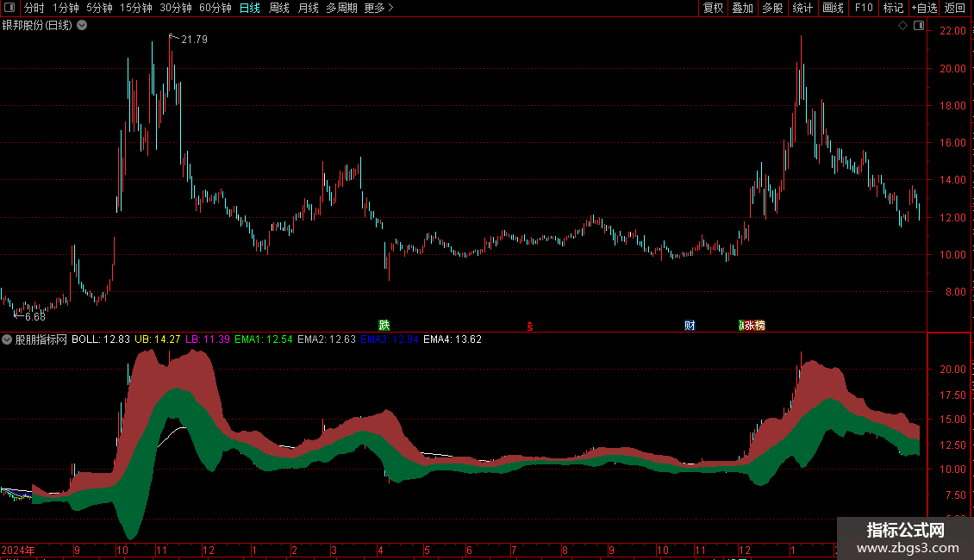Select the 60分钟 period tab
This screenshot has height=560, width=974.
coord(215,8)
